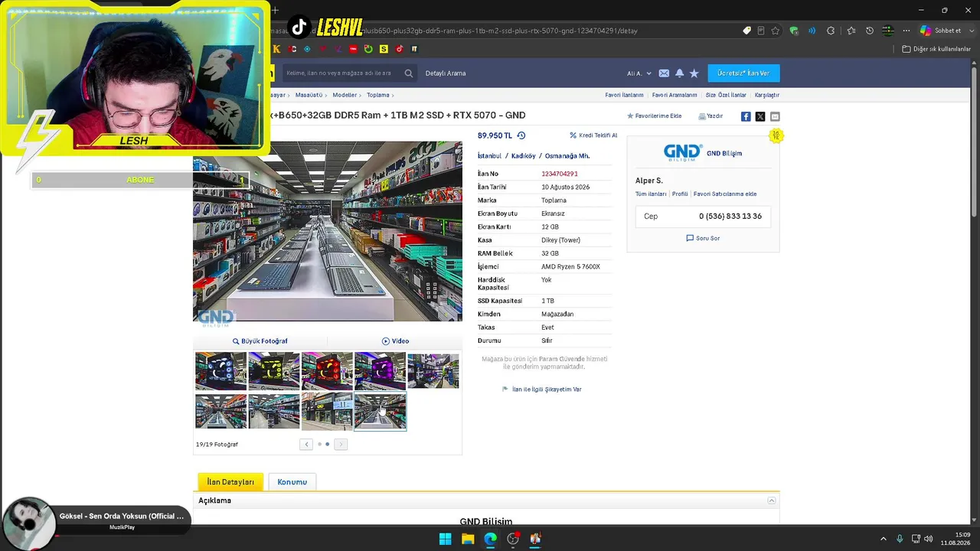Go to next photo thumbnails page

click(341, 444)
